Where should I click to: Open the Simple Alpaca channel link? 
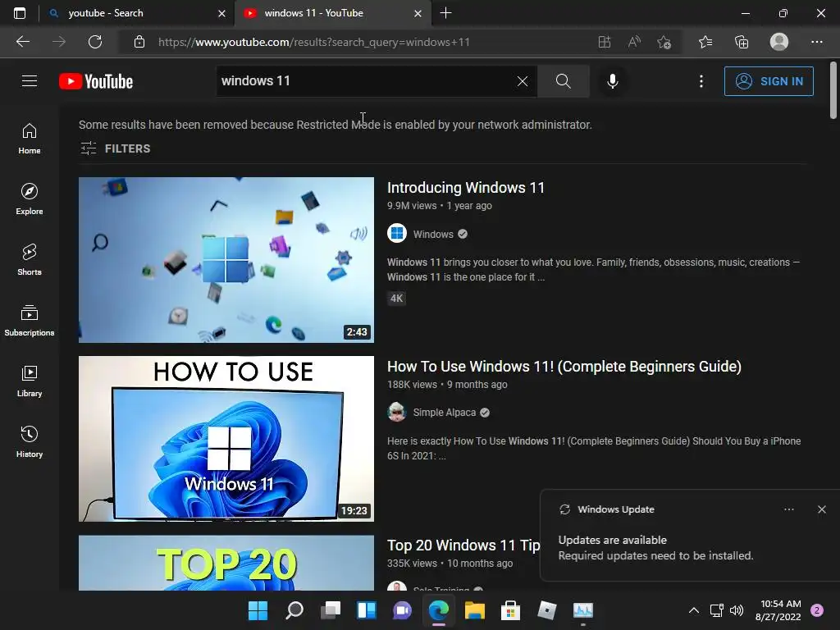[x=444, y=413]
